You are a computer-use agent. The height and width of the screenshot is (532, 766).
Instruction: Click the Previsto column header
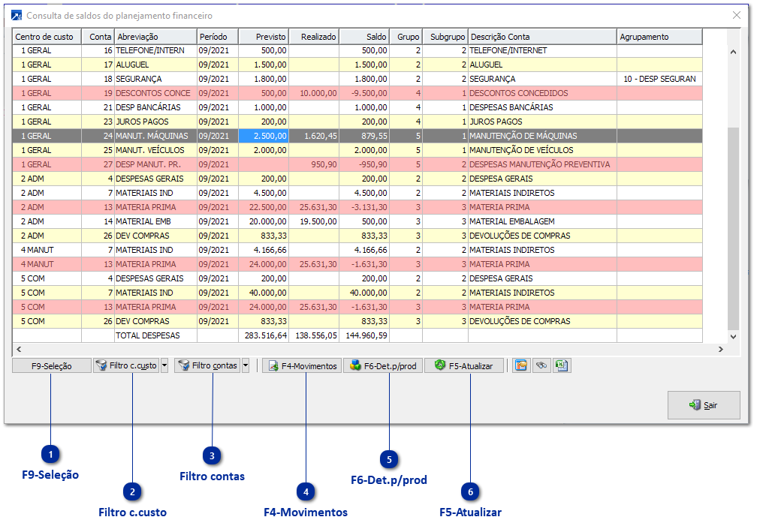tap(263, 36)
